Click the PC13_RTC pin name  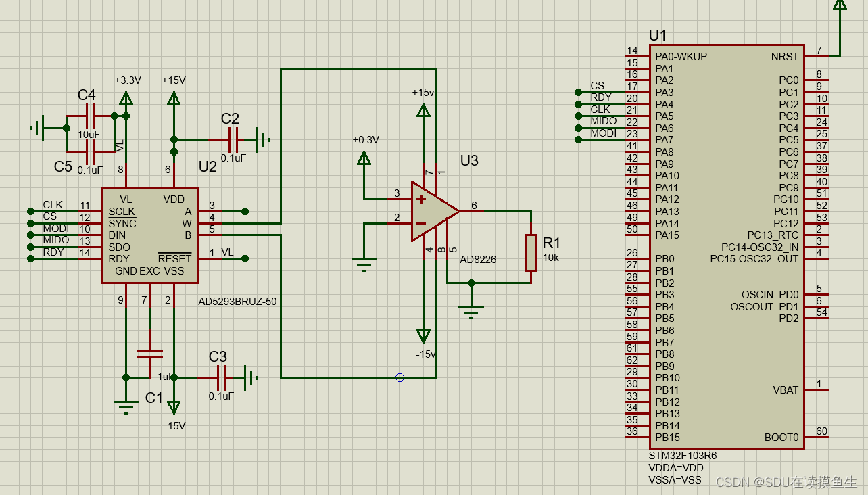[x=773, y=235]
